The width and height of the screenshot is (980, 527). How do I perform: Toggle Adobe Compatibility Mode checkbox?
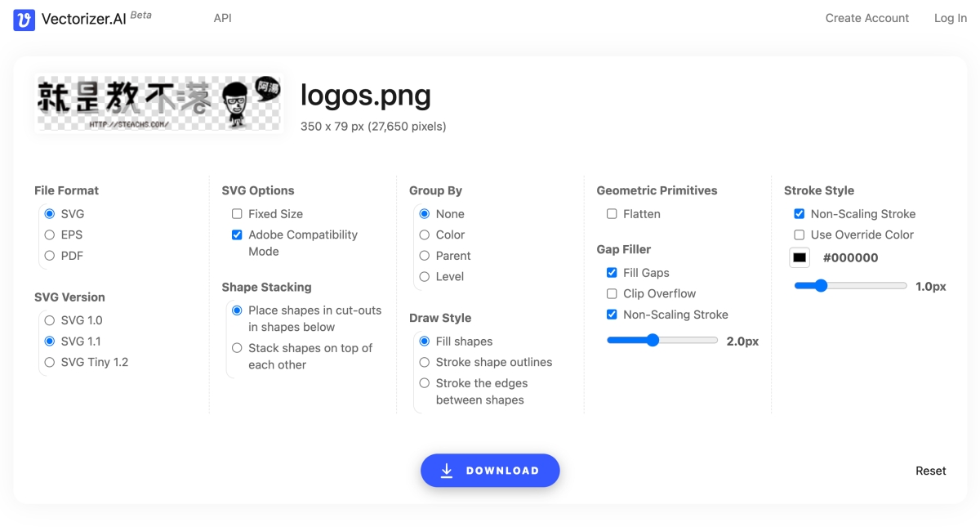click(237, 235)
